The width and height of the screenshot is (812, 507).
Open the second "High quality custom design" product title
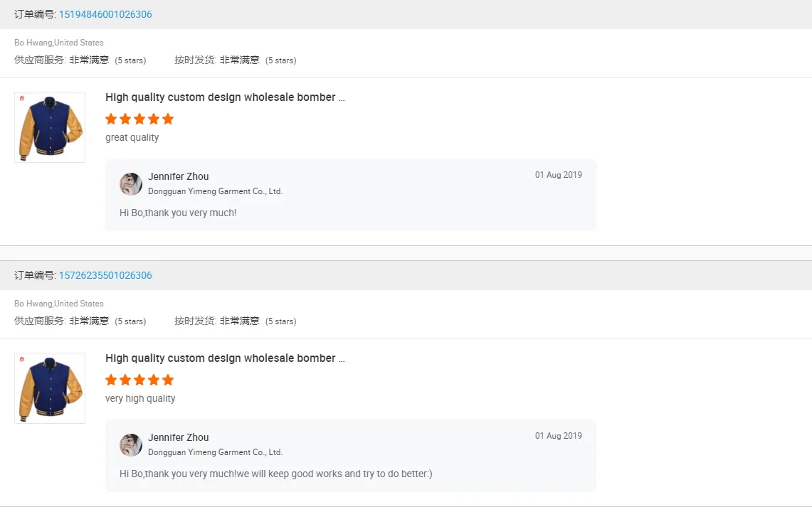225,358
